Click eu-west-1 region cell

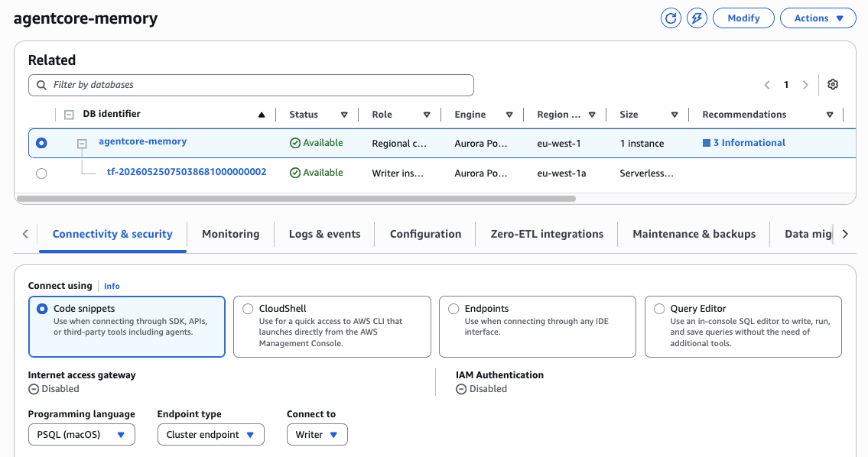click(x=558, y=144)
